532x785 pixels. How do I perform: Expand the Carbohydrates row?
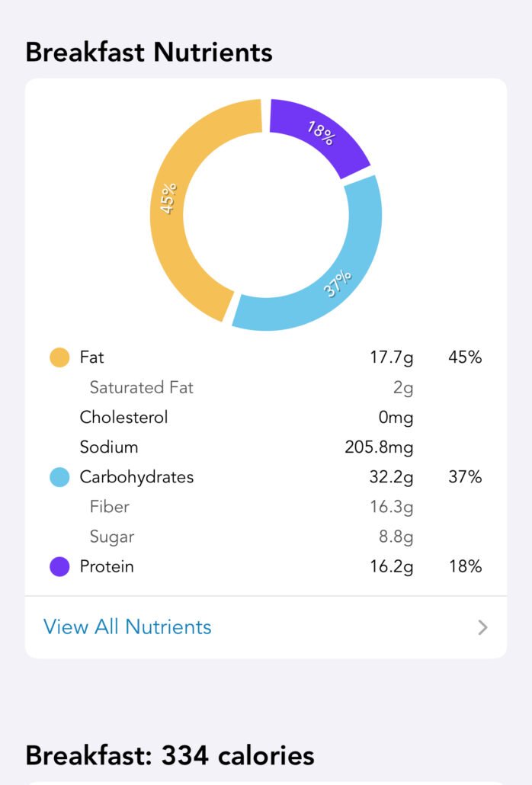tap(137, 477)
